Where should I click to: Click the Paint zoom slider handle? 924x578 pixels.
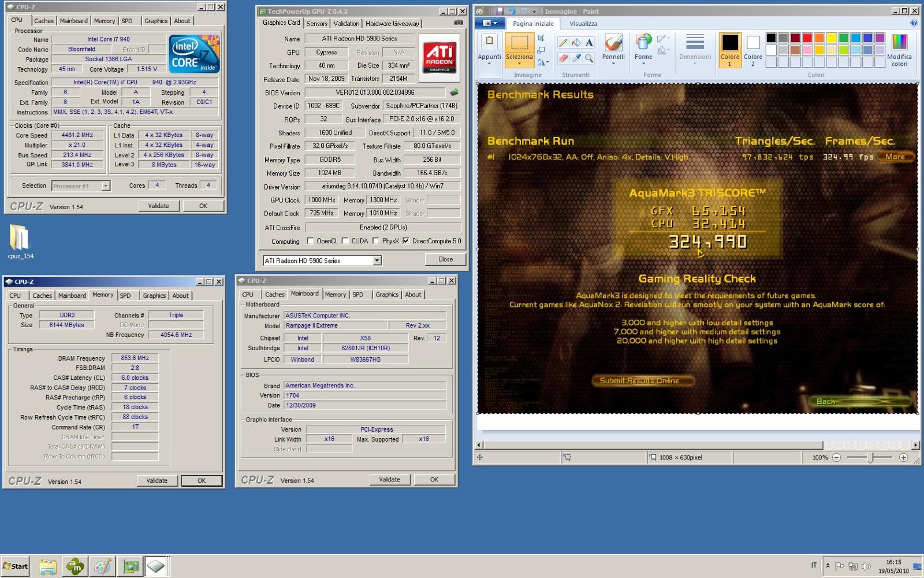click(871, 457)
